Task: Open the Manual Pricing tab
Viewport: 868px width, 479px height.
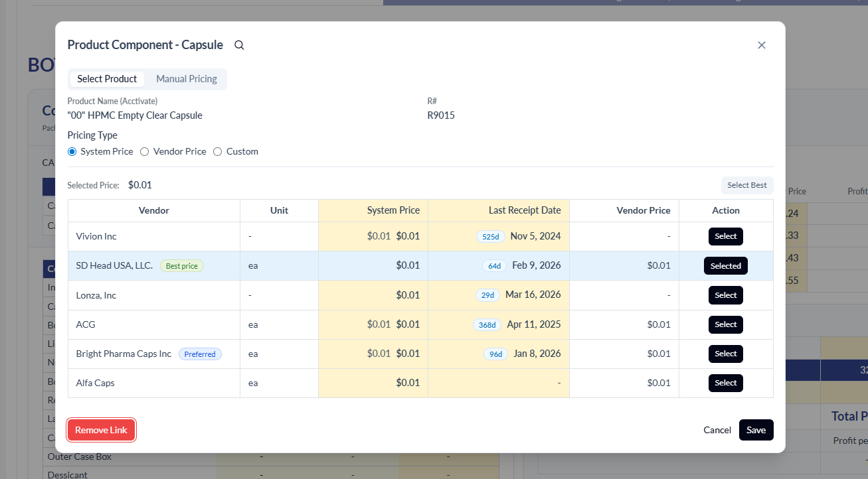Action: [187, 79]
